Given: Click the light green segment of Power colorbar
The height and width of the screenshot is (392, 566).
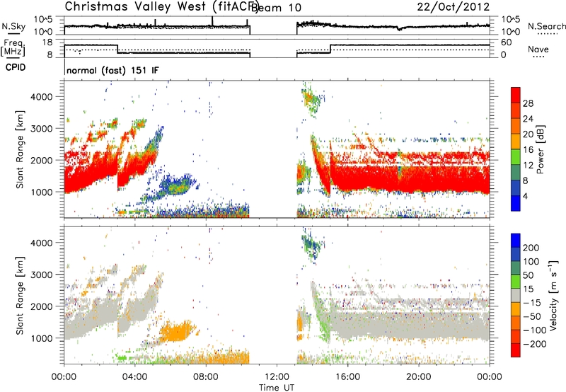Looking at the screenshot, I should (x=516, y=157).
